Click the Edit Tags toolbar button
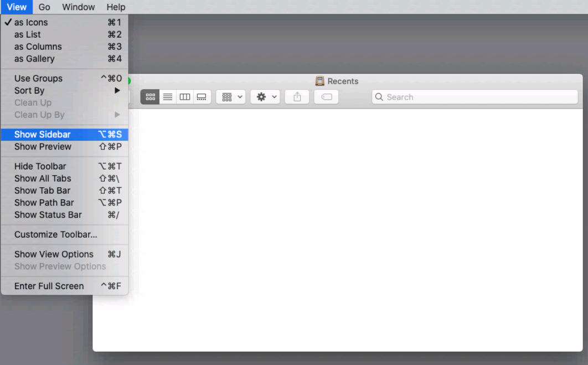 coord(326,97)
